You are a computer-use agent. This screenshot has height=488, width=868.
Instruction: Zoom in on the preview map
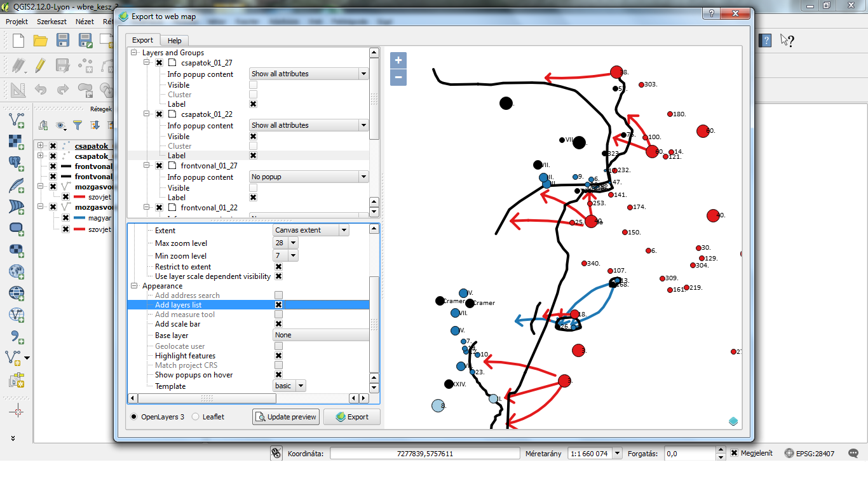(398, 60)
